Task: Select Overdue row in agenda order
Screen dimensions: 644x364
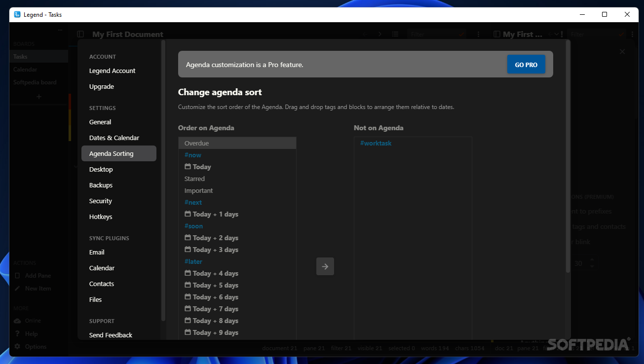Action: (237, 143)
